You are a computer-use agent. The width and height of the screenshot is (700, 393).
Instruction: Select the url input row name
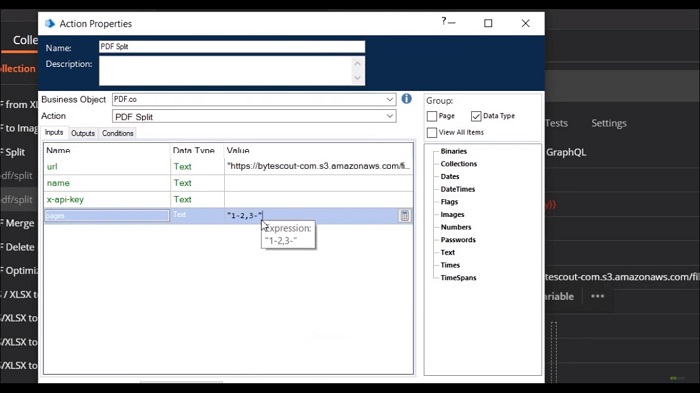(52, 167)
